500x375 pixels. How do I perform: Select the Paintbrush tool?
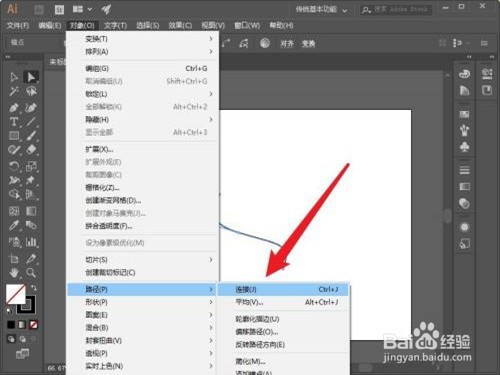(x=31, y=136)
